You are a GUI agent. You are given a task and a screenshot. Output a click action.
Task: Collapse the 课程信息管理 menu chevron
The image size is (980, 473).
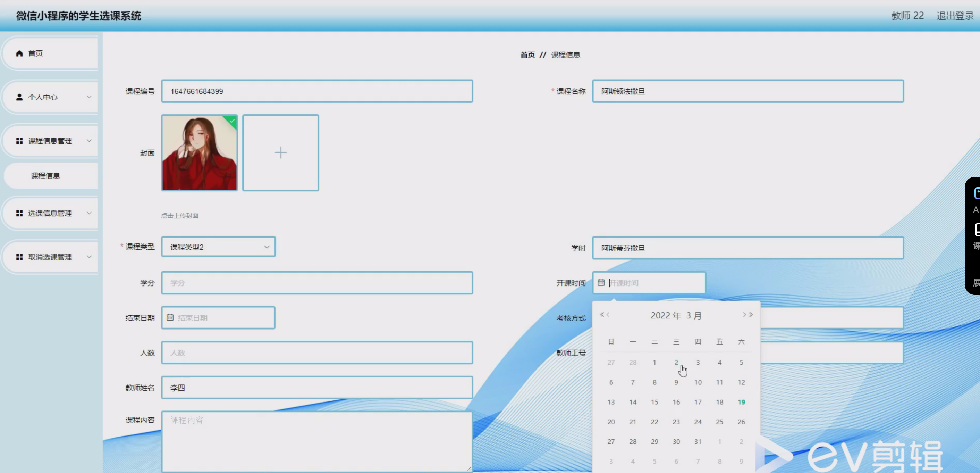coord(89,141)
